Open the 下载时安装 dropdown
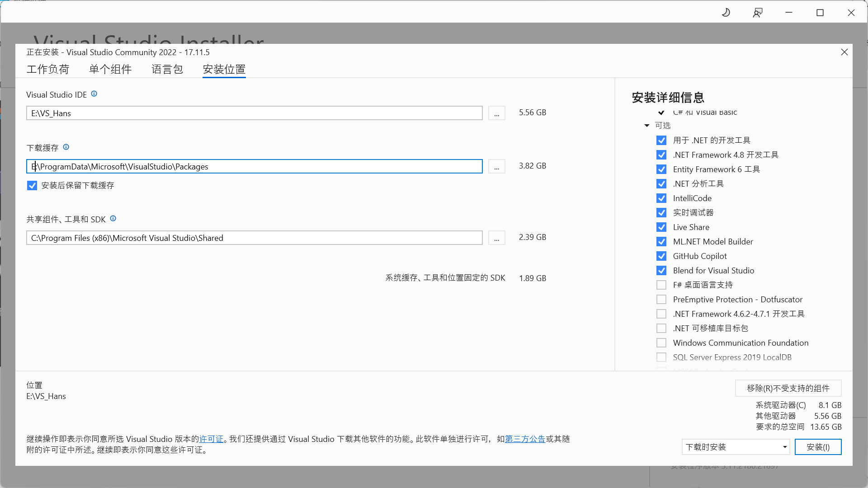868x488 pixels. (x=736, y=447)
